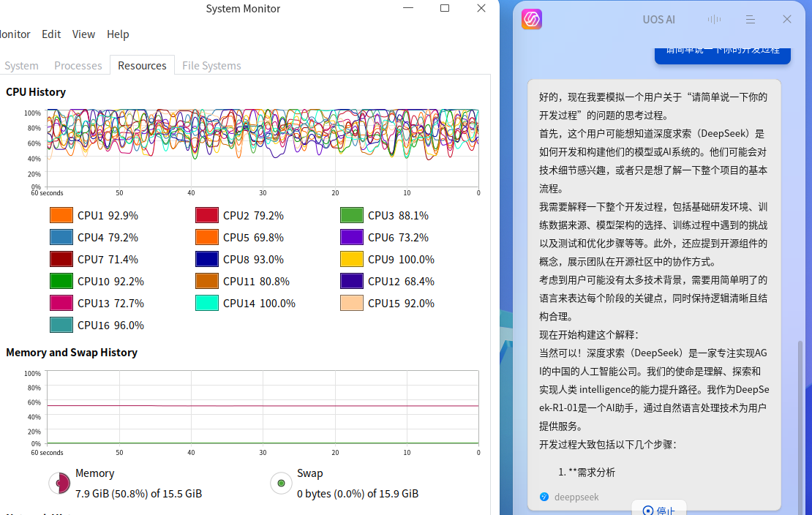Open the Help menu

pyautogui.click(x=118, y=34)
